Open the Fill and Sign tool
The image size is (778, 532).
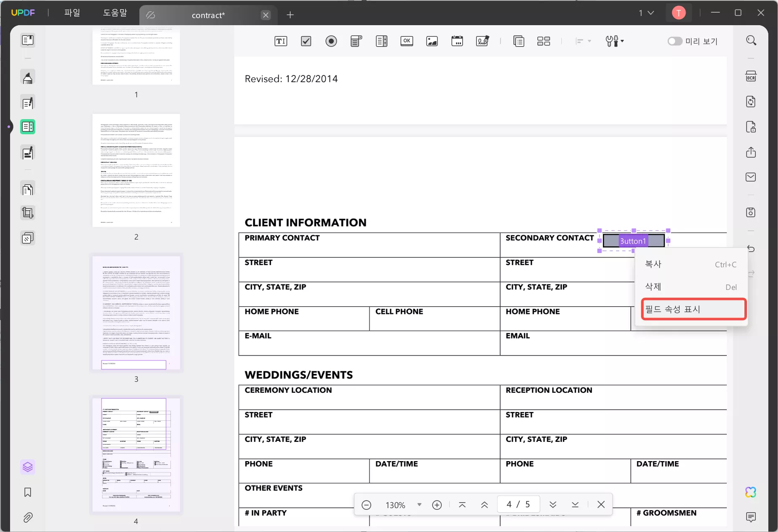tap(28, 153)
